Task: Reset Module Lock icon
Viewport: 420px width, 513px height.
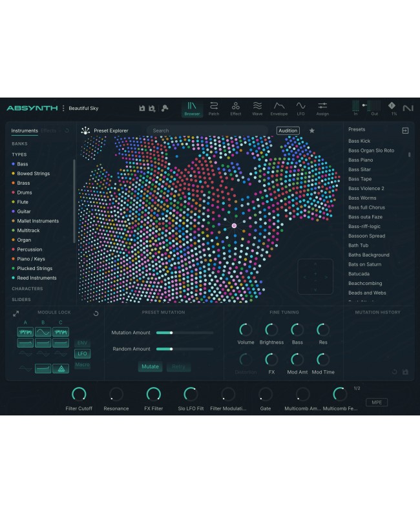Action: point(96,313)
